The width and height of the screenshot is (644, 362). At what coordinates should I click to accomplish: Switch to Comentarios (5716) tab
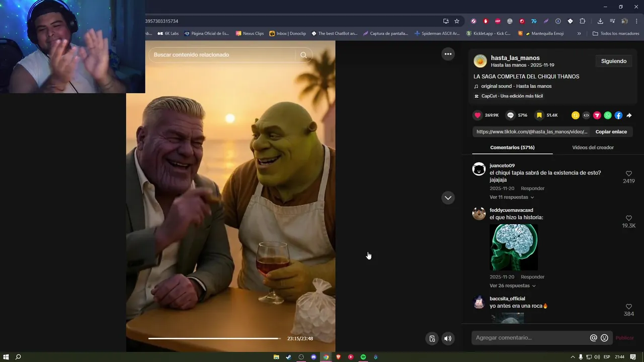[512, 147]
